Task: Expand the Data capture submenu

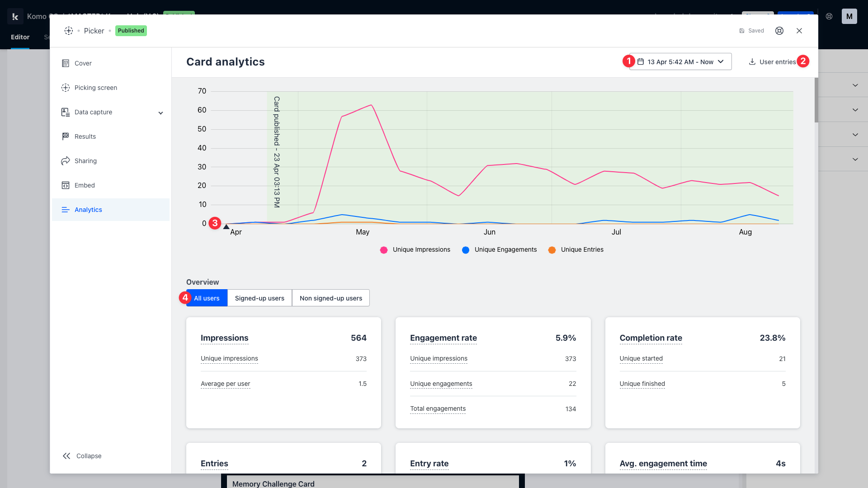Action: [160, 113]
